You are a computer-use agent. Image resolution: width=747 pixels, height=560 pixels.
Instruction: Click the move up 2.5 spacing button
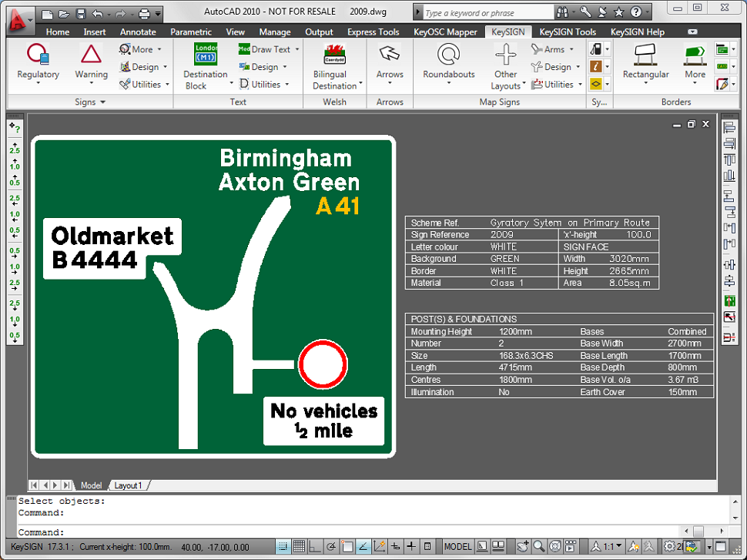(15, 148)
